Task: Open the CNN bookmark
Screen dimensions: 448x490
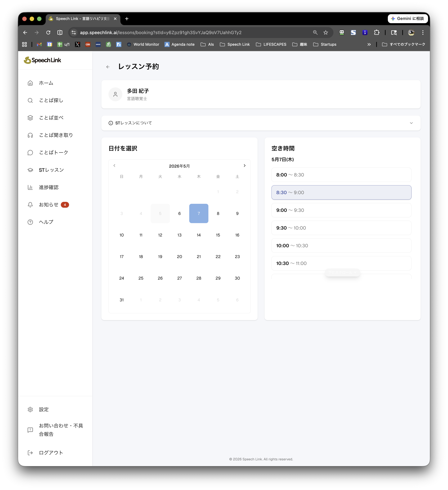Action: point(88,44)
